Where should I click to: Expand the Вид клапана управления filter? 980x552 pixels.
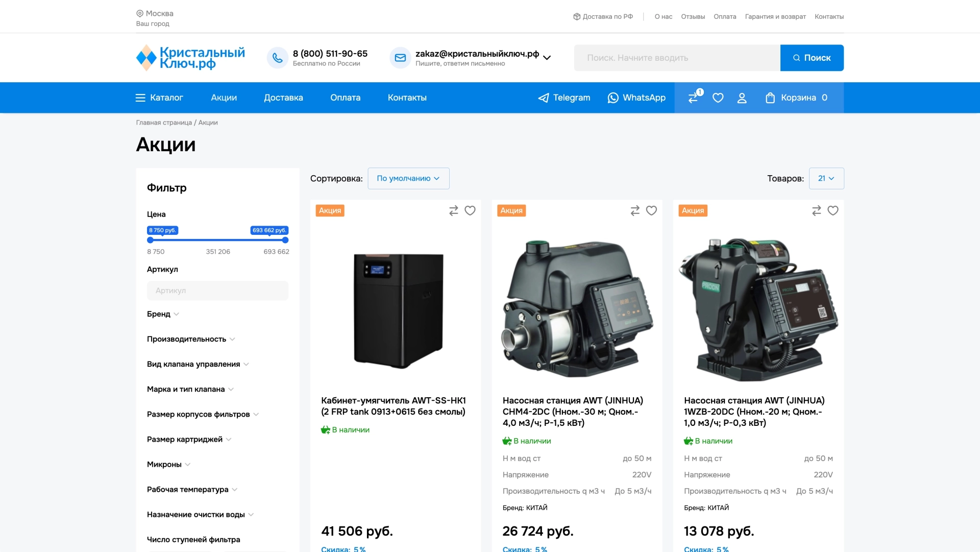198,364
